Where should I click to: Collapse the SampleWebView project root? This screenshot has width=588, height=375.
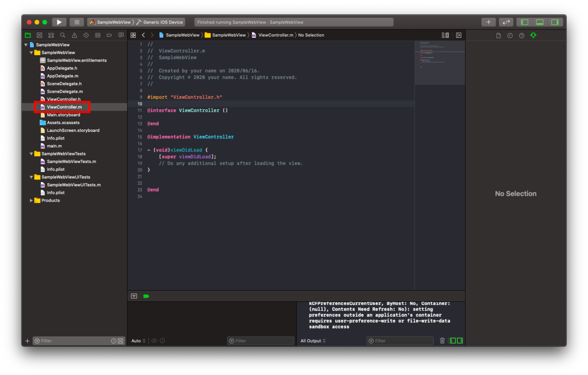pos(26,45)
